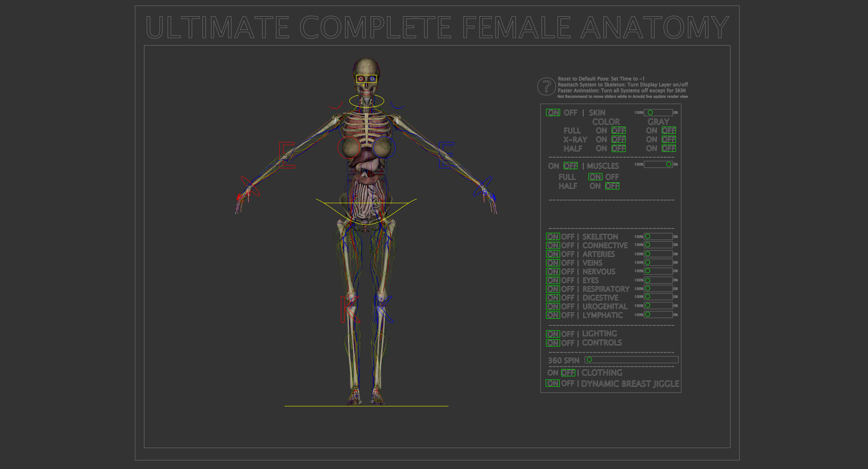868x469 pixels.
Task: Select the blue shoulder arc control
Action: [397, 105]
